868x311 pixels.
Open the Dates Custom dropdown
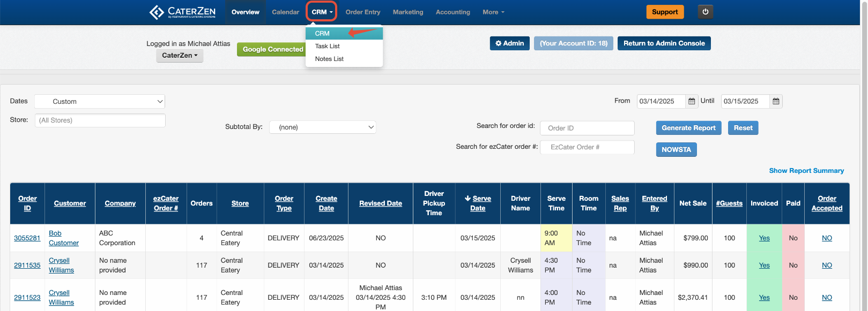click(100, 101)
